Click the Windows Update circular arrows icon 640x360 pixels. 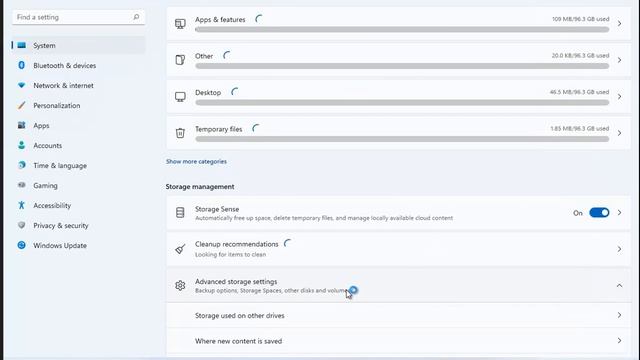coord(22,245)
